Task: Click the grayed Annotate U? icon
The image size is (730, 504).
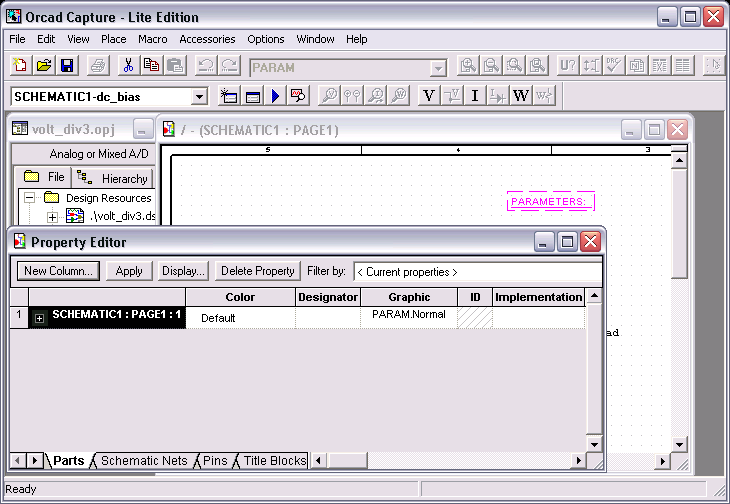Action: click(x=568, y=66)
